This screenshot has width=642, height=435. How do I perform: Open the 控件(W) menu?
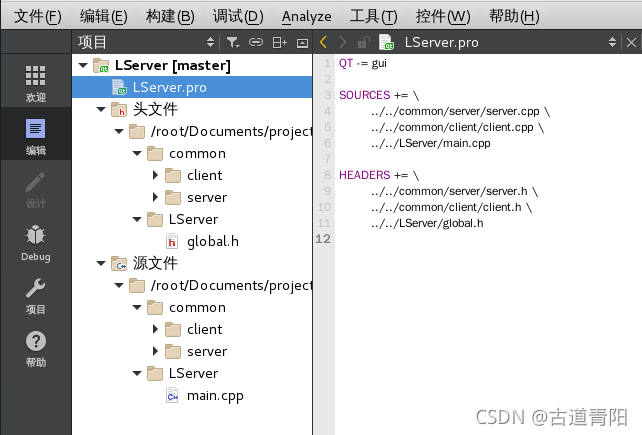tap(443, 16)
